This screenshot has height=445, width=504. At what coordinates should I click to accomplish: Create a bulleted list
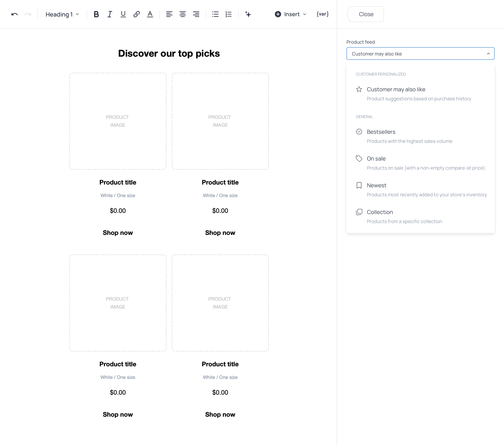pyautogui.click(x=215, y=14)
